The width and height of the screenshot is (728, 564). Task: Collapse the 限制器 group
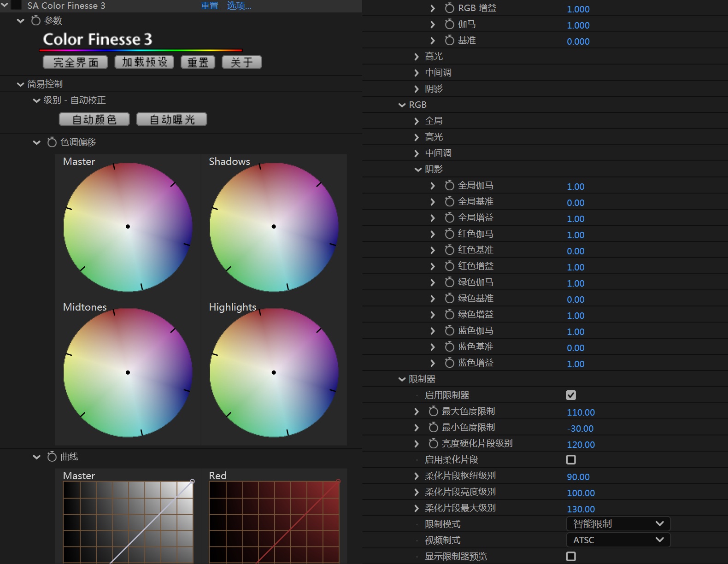(x=402, y=379)
